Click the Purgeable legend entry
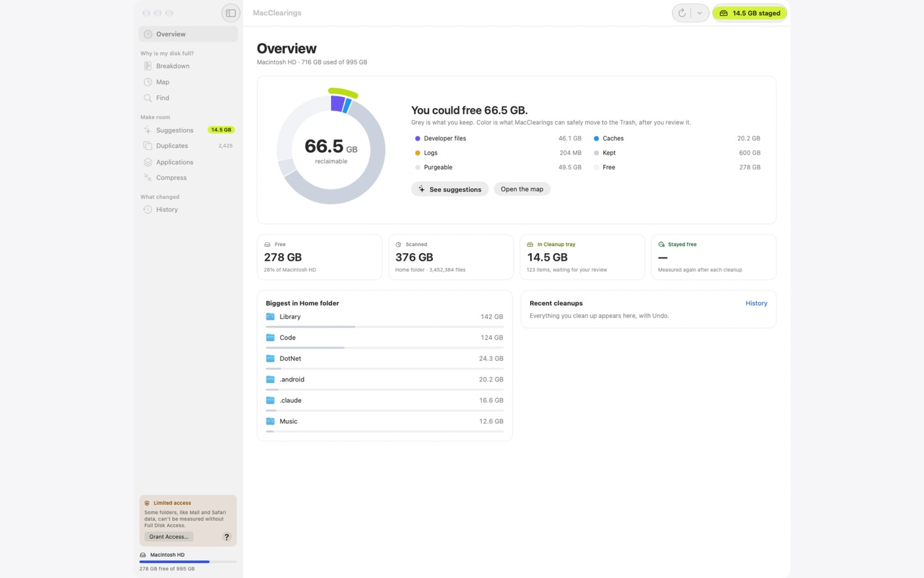This screenshot has width=924, height=578. click(498, 168)
